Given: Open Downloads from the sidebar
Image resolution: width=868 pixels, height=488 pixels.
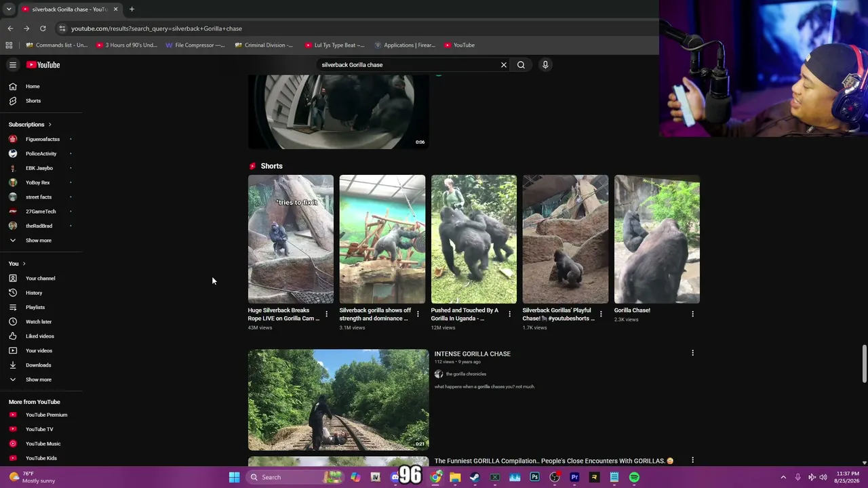Looking at the screenshot, I should coord(39,365).
